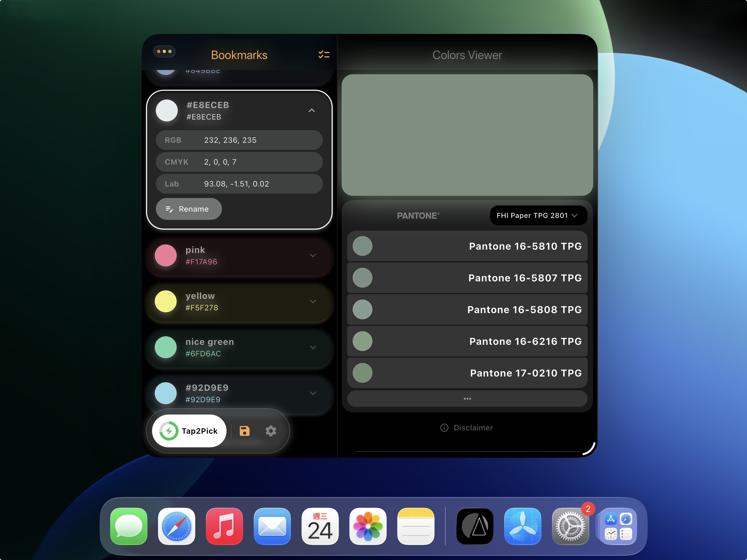Click the CMYK 2, 0, 0, 7 field
Image resolution: width=747 pixels, height=560 pixels.
coord(240,162)
